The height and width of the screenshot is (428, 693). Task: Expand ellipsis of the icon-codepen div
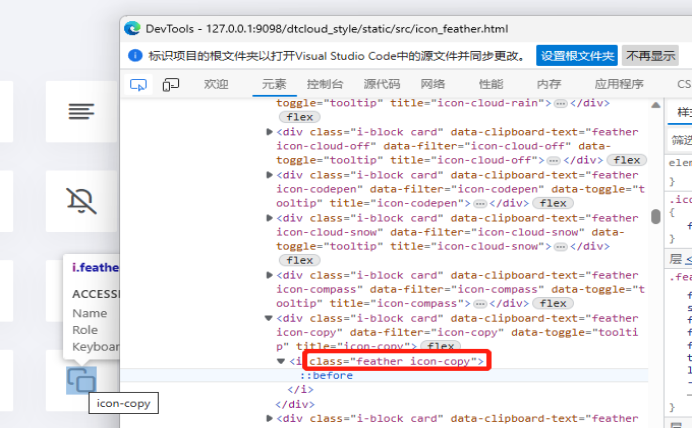pos(480,204)
